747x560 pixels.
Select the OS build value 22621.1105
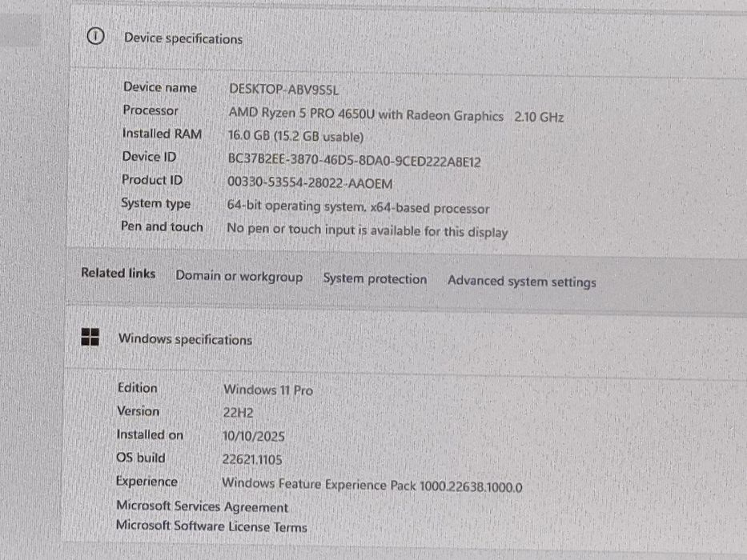click(x=252, y=459)
